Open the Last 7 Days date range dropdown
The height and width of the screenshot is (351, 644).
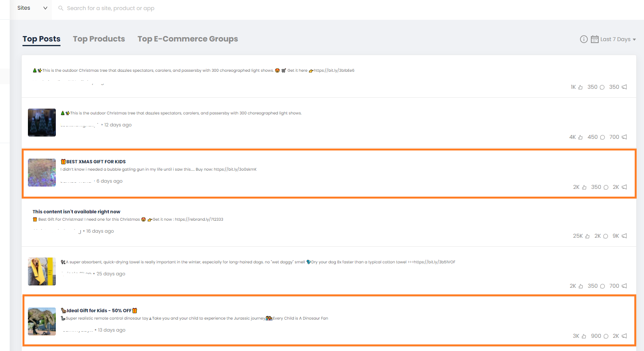[x=618, y=39]
